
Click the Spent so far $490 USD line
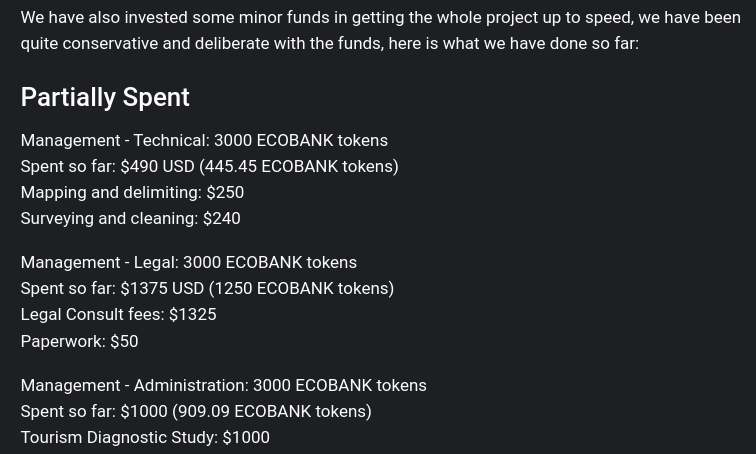(x=210, y=166)
